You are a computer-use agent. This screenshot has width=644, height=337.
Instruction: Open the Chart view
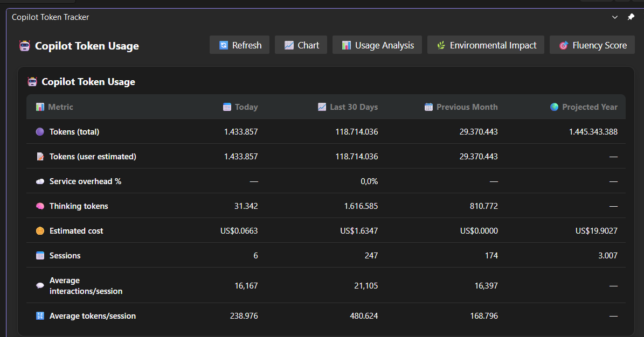[x=301, y=45]
